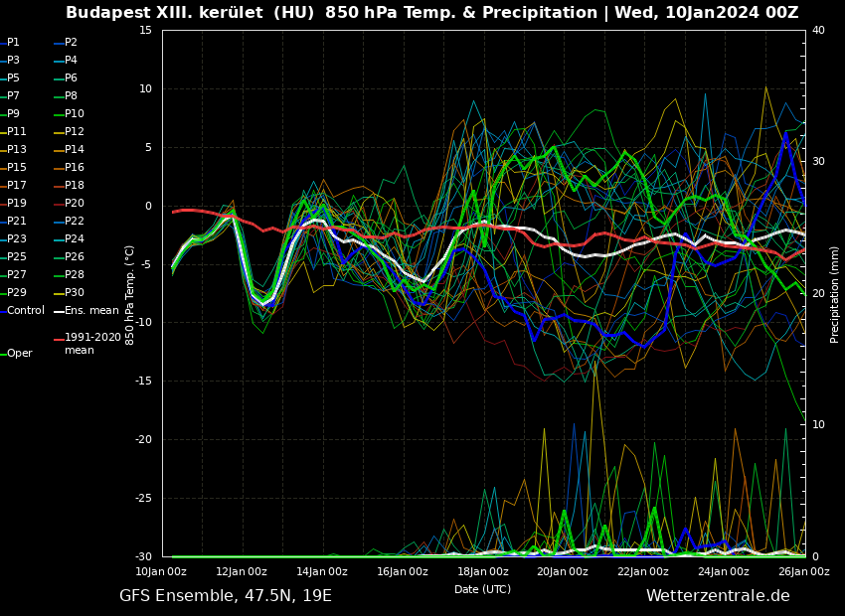The width and height of the screenshot is (845, 616).
Task: Click the GFS Ensemble footer caption
Action: pos(226,596)
